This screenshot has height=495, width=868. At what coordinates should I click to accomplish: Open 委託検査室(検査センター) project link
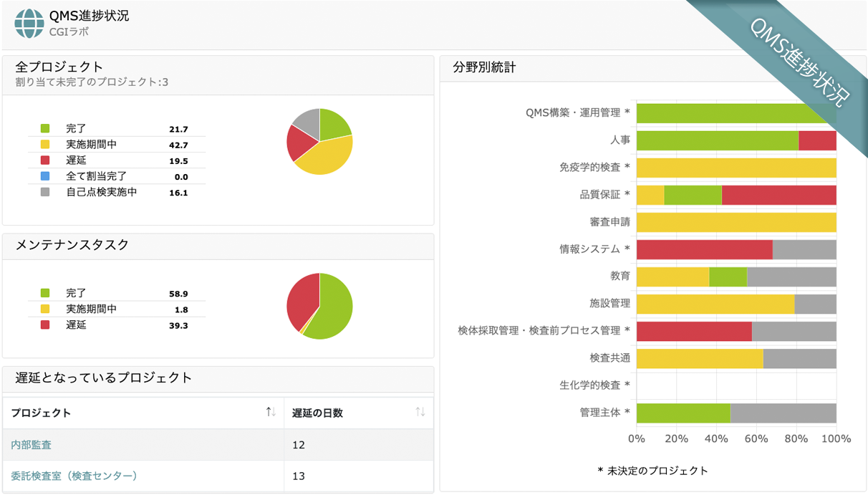pos(74,476)
